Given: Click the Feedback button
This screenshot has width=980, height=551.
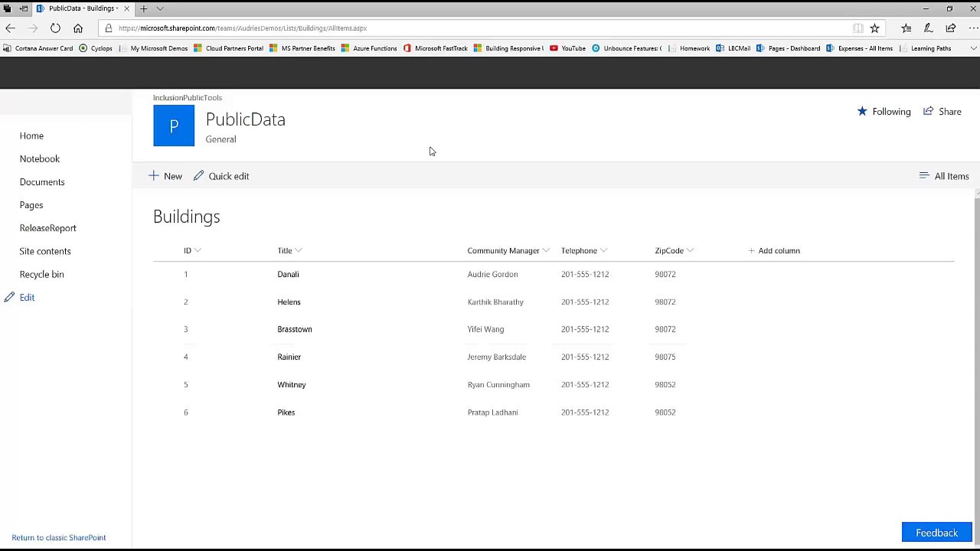Looking at the screenshot, I should [x=936, y=533].
